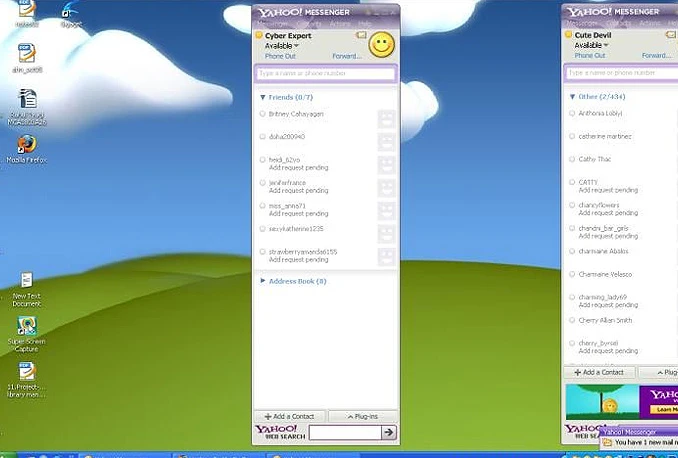The height and width of the screenshot is (458, 678).
Task: Click name or phone search field, Cute Devil
Action: pyautogui.click(x=621, y=73)
